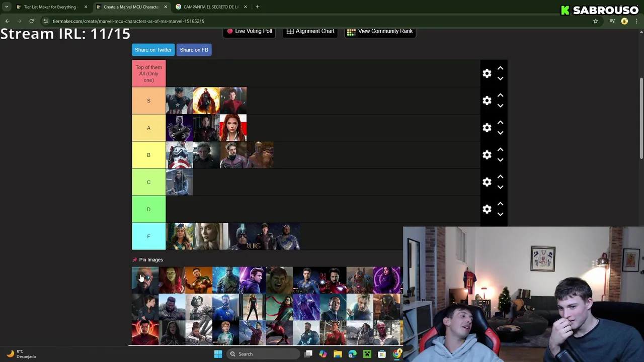Move S tier row down with arrow
The image size is (644, 362).
coord(500,106)
